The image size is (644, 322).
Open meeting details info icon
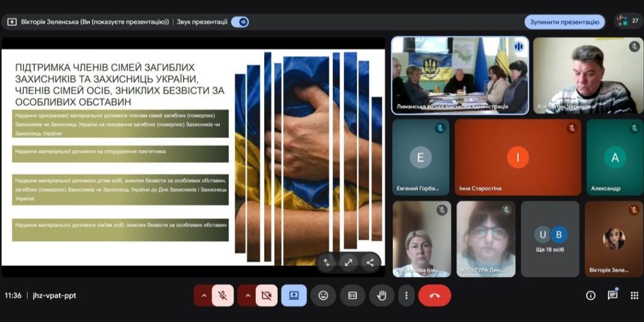[x=591, y=295]
